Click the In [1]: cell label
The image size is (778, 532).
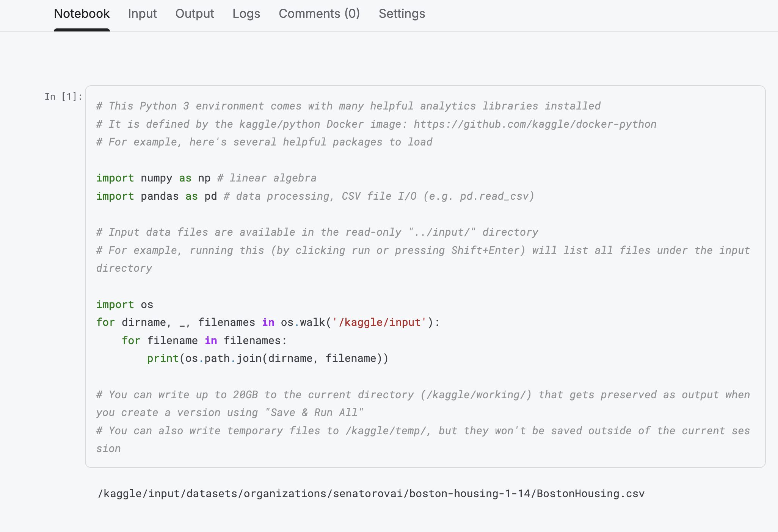[x=63, y=97]
